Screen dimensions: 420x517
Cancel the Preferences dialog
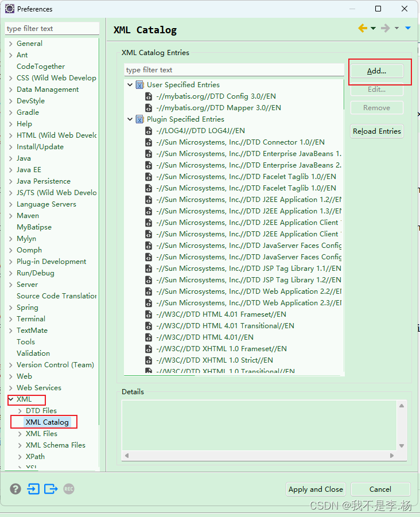pos(380,489)
